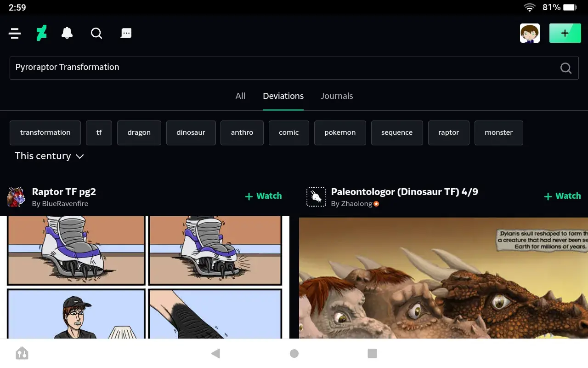Filter by the anthro tag
This screenshot has height=368, width=588.
coord(242,132)
